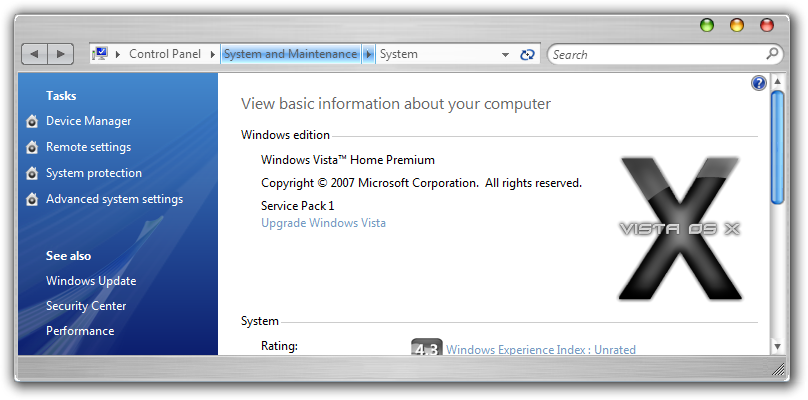The height and width of the screenshot is (400, 808).
Task: Click inside the Search input field
Action: [x=655, y=54]
